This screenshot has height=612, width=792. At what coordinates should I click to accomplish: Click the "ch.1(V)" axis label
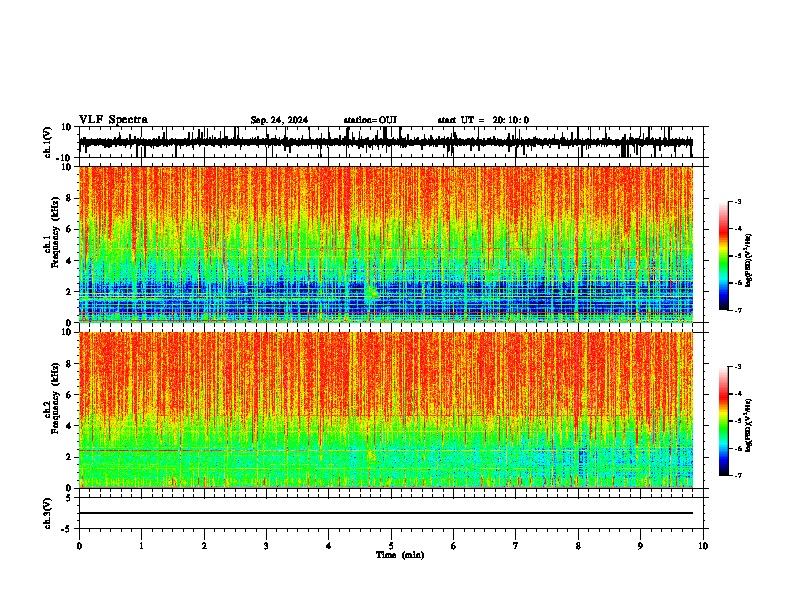tap(48, 142)
